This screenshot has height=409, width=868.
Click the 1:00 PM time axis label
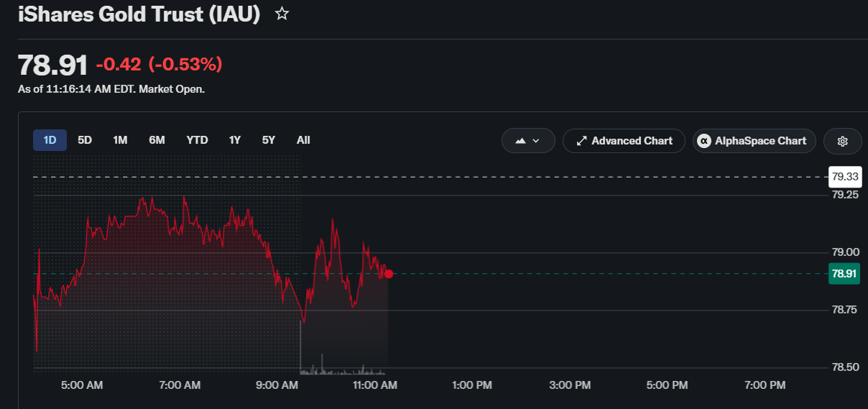(472, 385)
